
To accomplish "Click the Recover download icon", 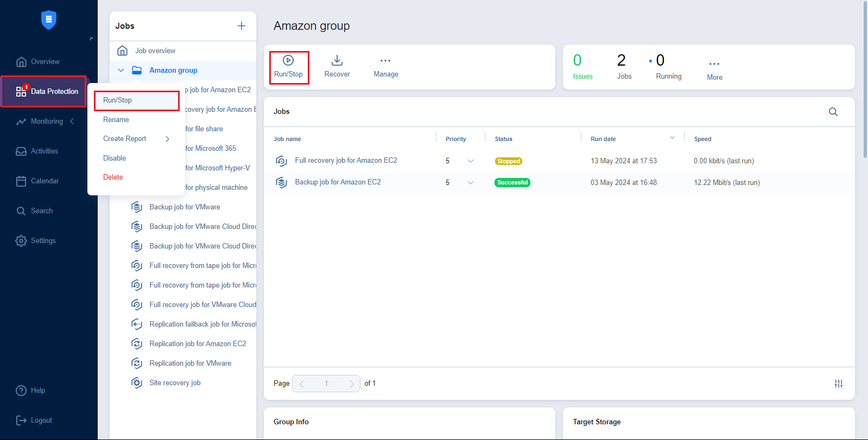I will (x=337, y=61).
